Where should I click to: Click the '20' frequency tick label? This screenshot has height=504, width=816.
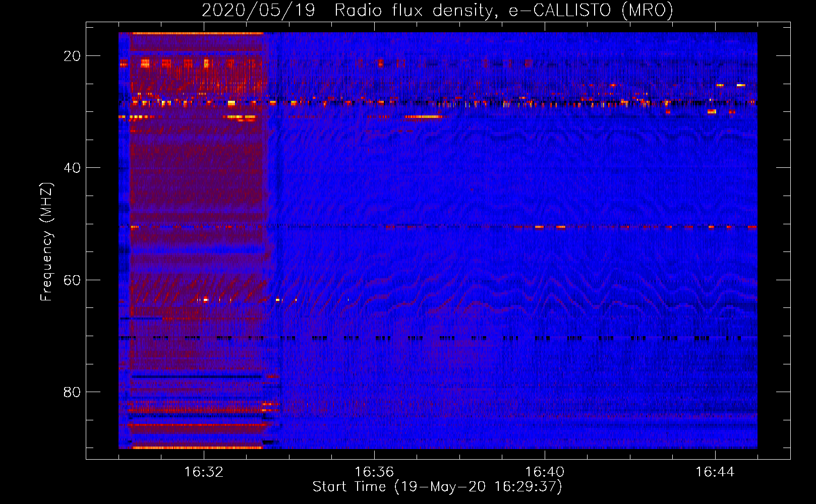pos(72,56)
